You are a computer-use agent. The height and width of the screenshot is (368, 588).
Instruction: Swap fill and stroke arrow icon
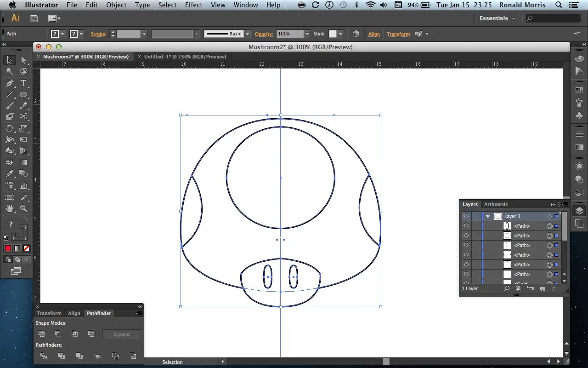[x=26, y=218]
